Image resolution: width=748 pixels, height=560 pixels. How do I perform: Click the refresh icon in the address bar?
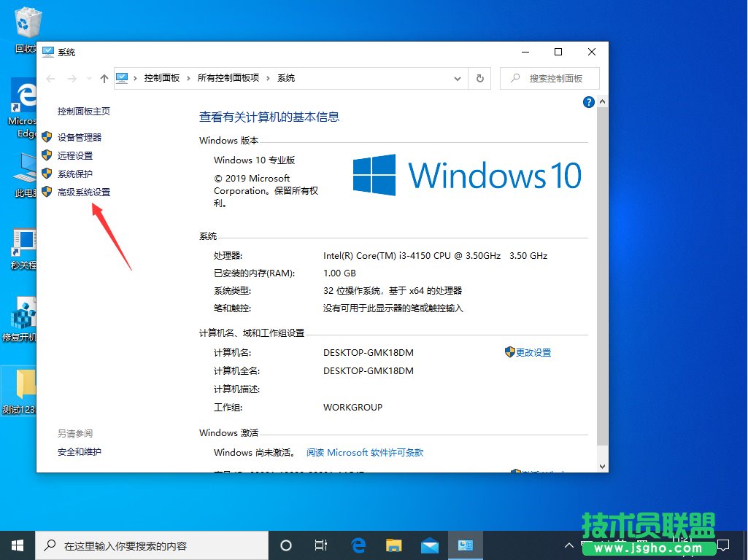coord(479,78)
